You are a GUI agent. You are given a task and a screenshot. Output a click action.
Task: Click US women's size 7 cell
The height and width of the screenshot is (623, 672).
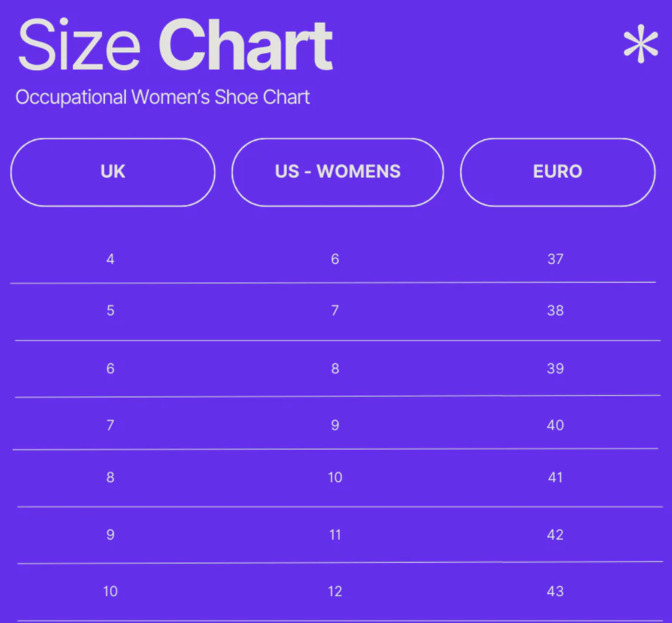335,310
